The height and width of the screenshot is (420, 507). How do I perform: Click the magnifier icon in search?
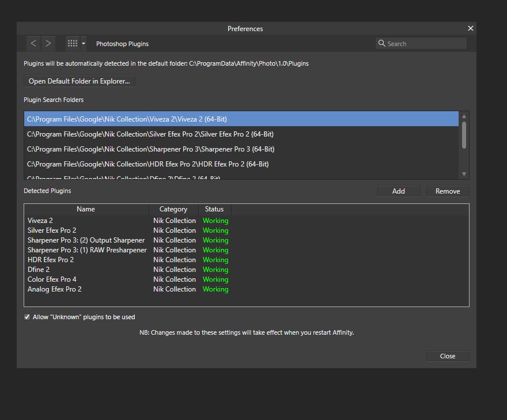click(381, 43)
